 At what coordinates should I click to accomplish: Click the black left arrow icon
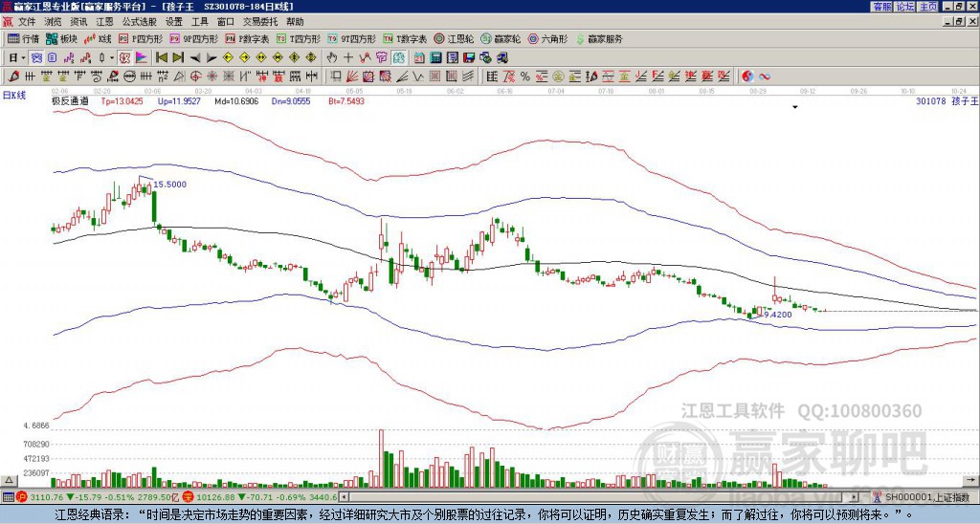(195, 58)
